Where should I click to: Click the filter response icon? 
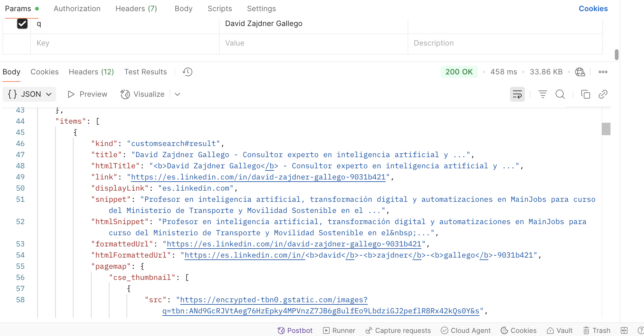click(x=543, y=94)
